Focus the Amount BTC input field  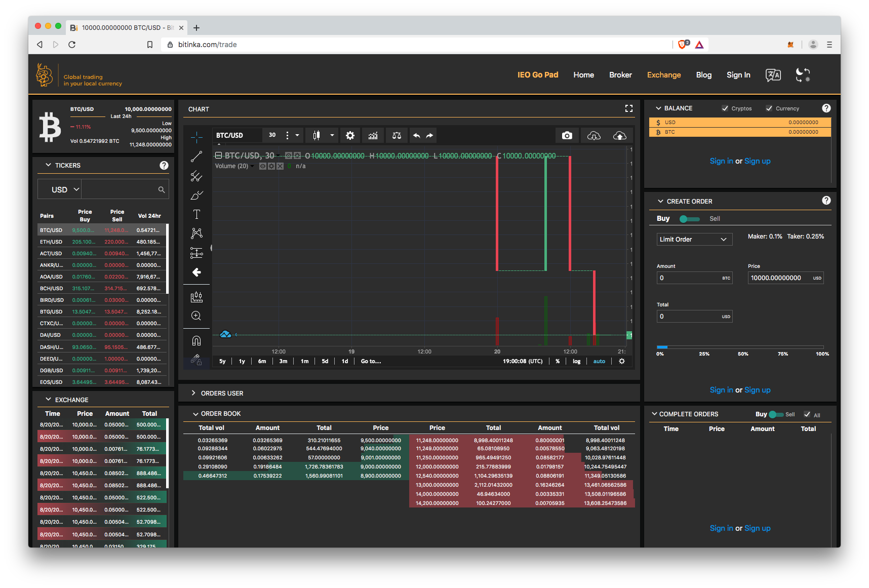click(x=694, y=278)
